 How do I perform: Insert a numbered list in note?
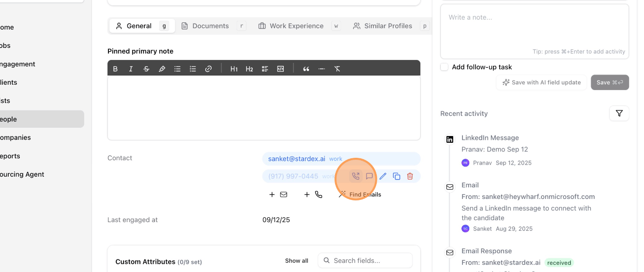coord(193,69)
